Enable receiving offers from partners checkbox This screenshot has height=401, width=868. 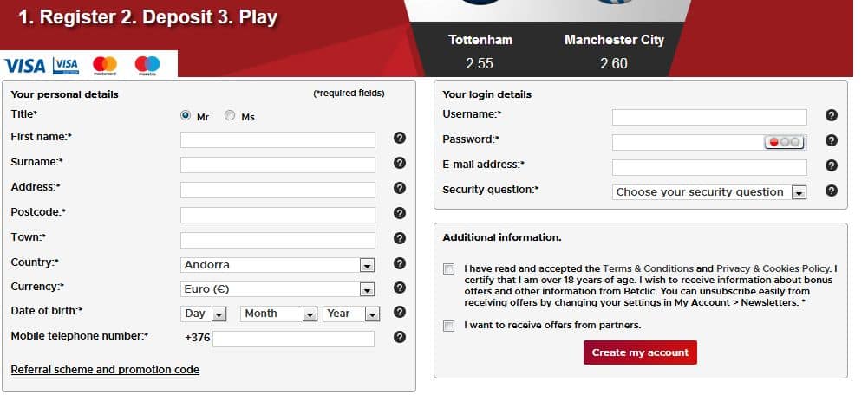(448, 326)
